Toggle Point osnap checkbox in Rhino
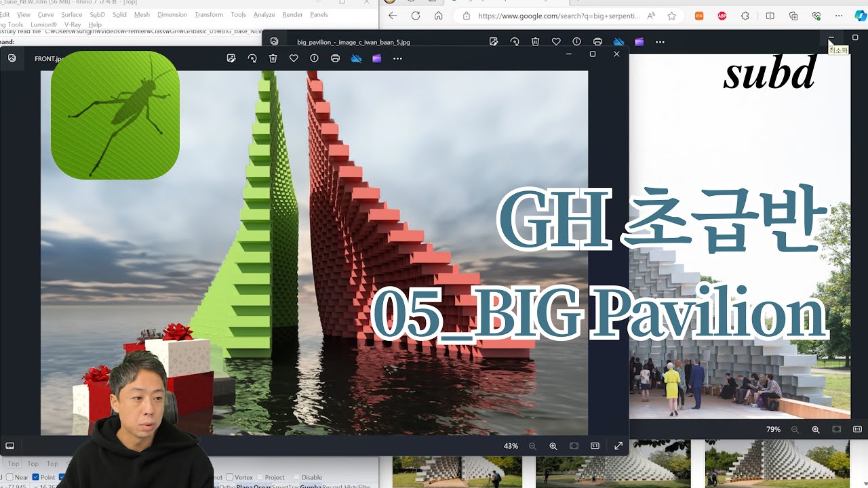This screenshot has height=488, width=868. (x=35, y=477)
